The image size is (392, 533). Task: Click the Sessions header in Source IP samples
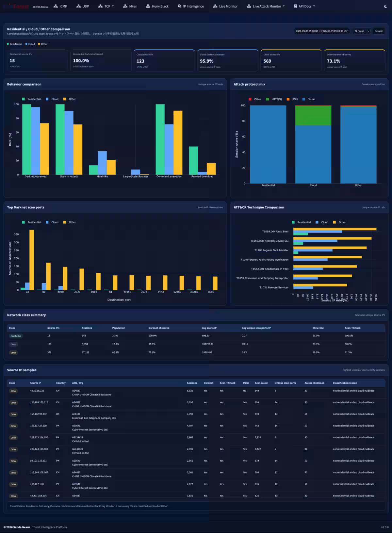(x=192, y=383)
